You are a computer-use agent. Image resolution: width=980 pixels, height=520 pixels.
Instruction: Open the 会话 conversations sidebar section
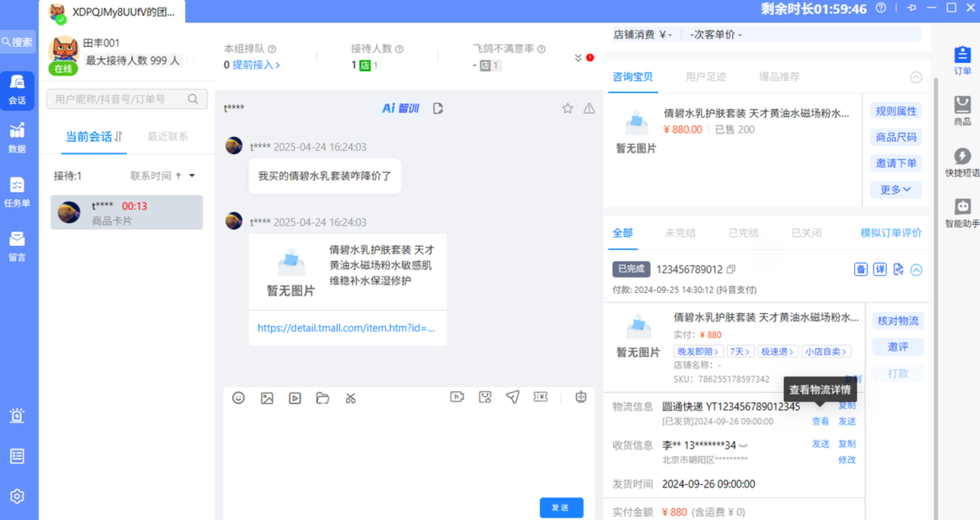click(x=17, y=90)
